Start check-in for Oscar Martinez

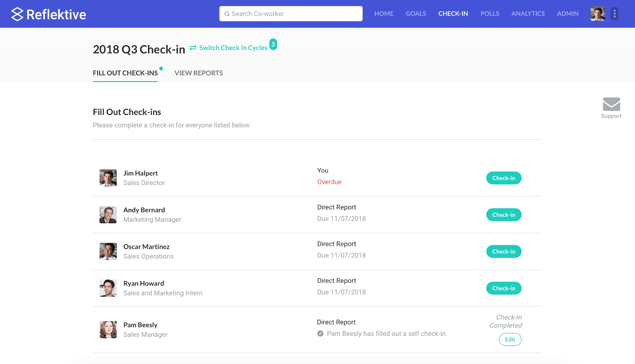click(504, 251)
